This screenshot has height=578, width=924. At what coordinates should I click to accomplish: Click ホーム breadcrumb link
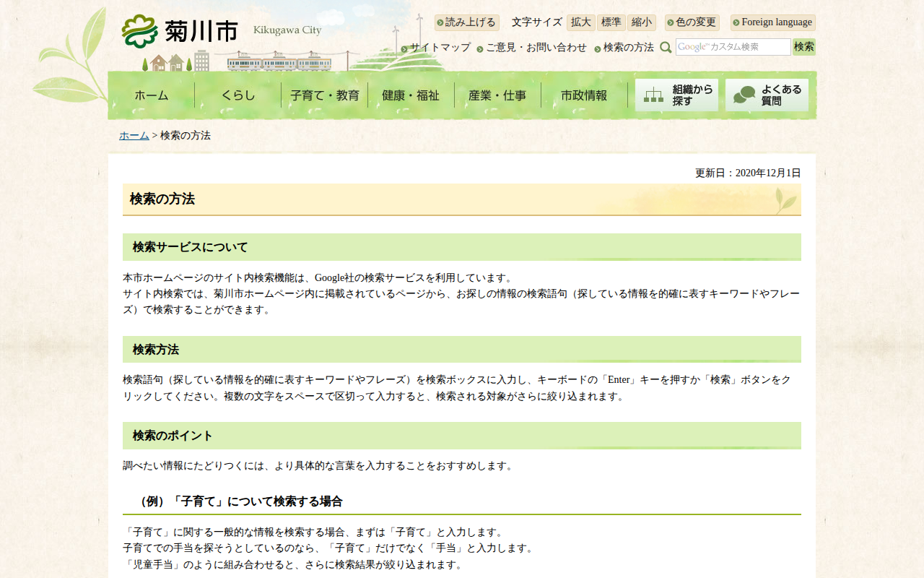pos(134,136)
